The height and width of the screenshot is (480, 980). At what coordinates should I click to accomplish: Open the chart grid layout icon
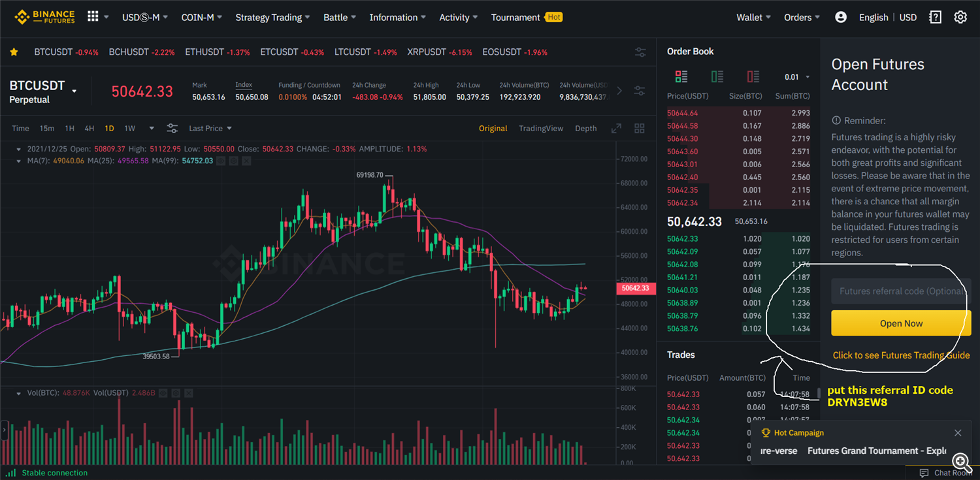640,129
